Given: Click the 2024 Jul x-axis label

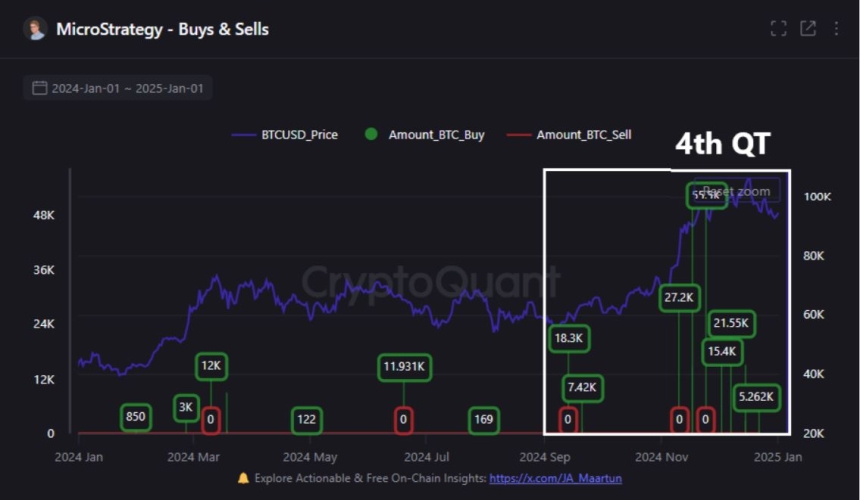Looking at the screenshot, I should click(426, 457).
